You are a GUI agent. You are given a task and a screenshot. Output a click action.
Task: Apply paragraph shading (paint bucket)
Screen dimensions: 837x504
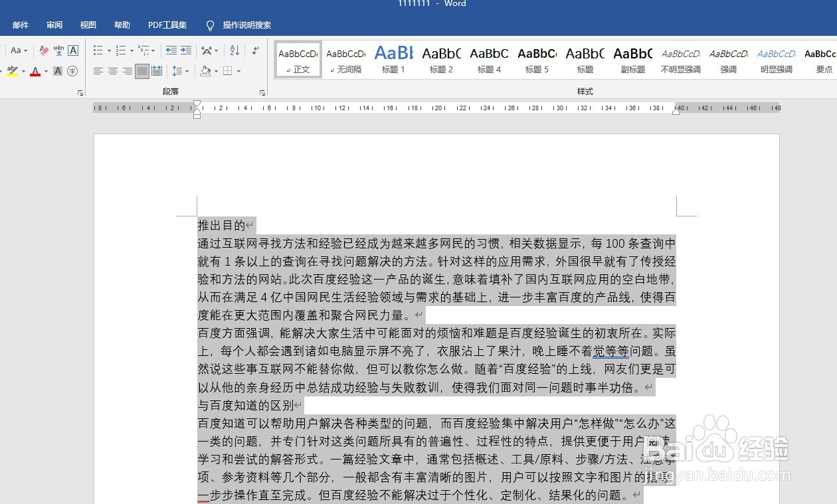tap(205, 71)
